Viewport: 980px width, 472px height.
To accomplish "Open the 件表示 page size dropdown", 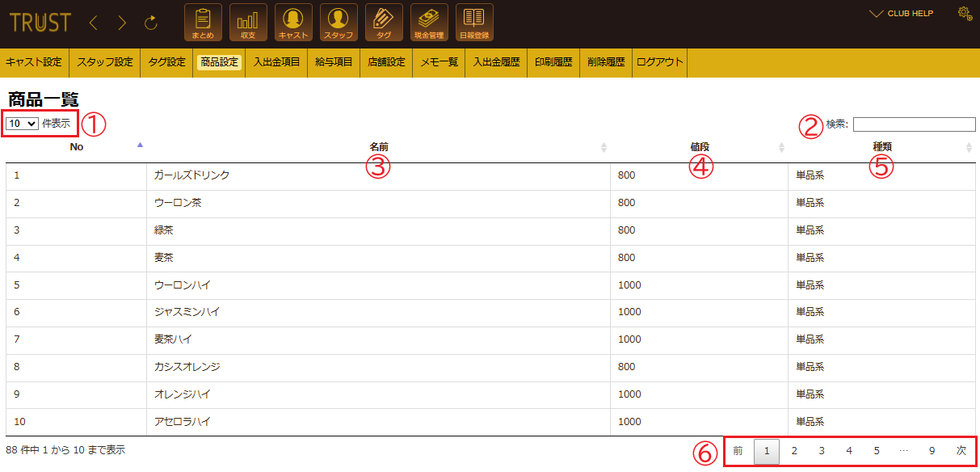I will tap(22, 124).
